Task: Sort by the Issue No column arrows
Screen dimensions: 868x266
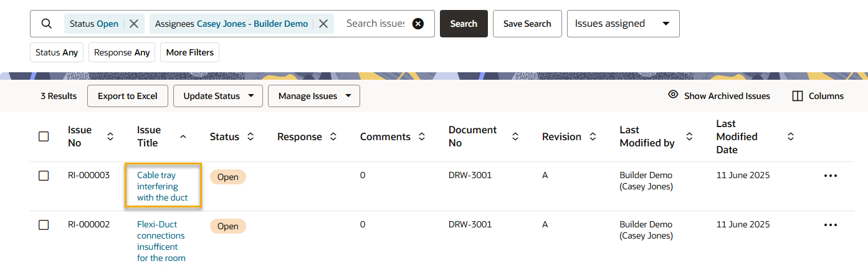Action: (110, 136)
